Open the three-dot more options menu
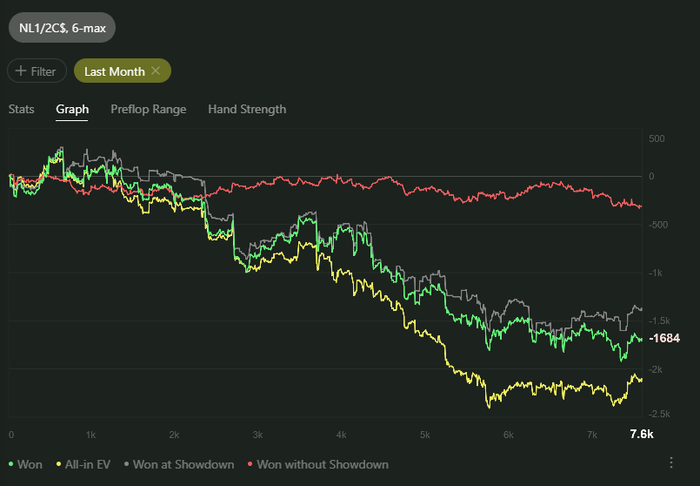700x486 pixels. pos(671,462)
